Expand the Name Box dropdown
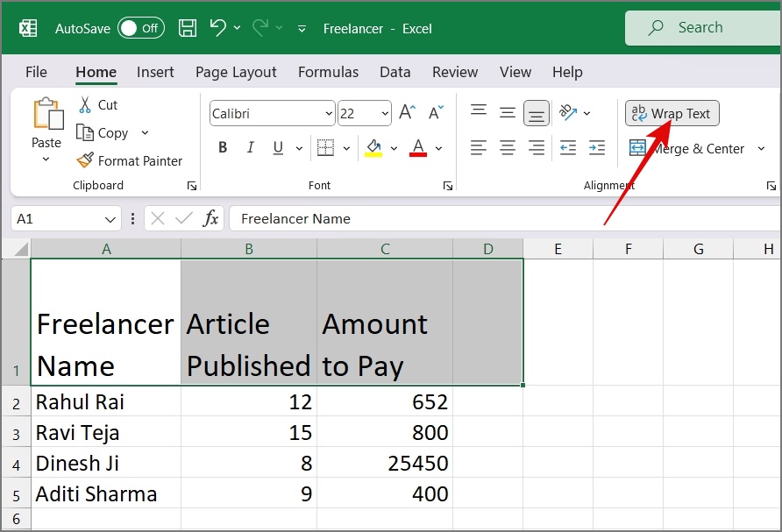 pos(110,219)
